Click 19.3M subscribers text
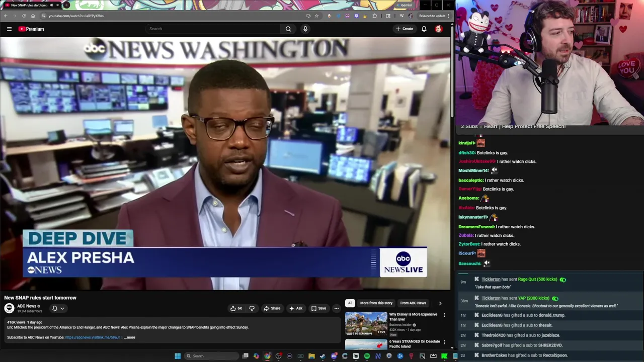This screenshot has height=362, width=644. click(30, 311)
